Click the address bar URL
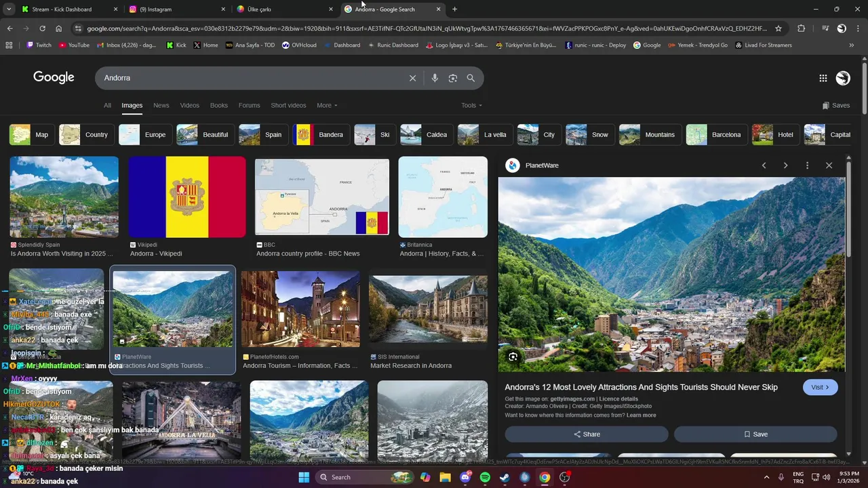868x488 pixels. point(427,28)
